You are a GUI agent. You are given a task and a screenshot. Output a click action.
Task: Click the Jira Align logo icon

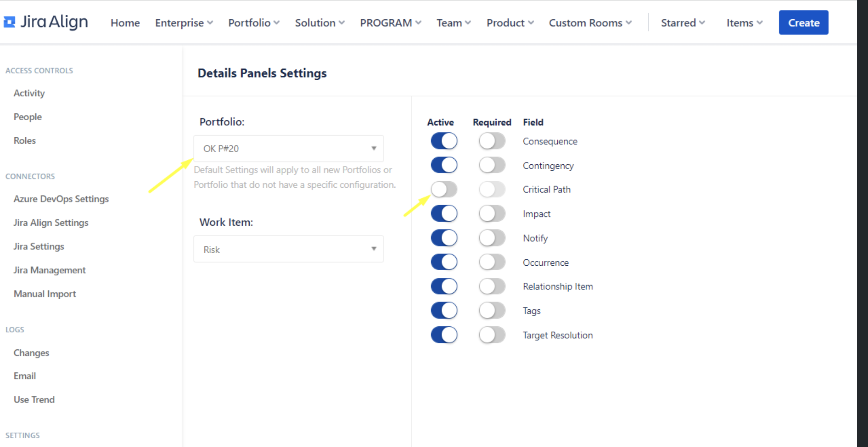(9, 22)
